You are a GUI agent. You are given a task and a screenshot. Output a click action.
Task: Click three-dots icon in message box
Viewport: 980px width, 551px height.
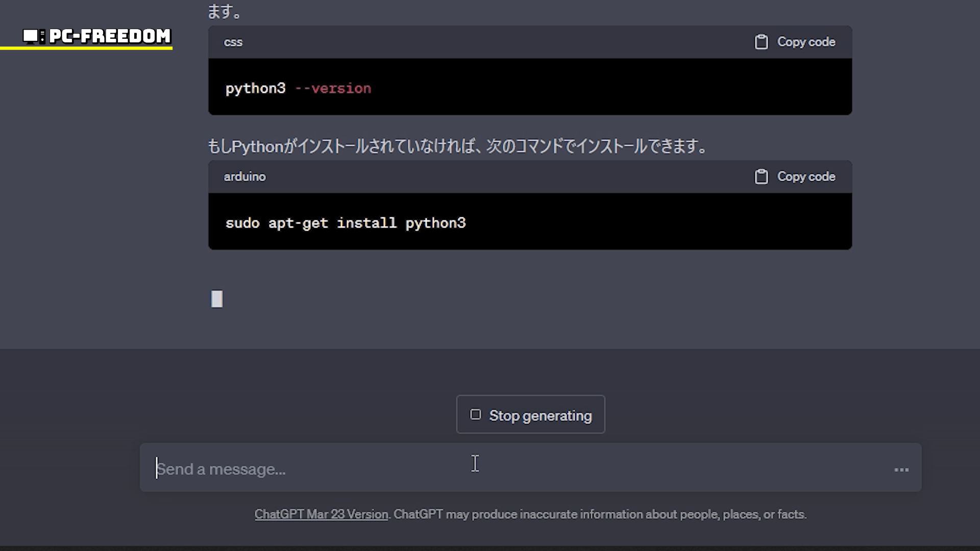(901, 469)
